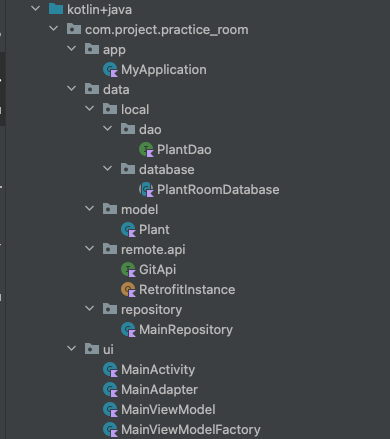
Task: Click the PlantRoomDatabase abstract class icon
Action: [x=146, y=190]
